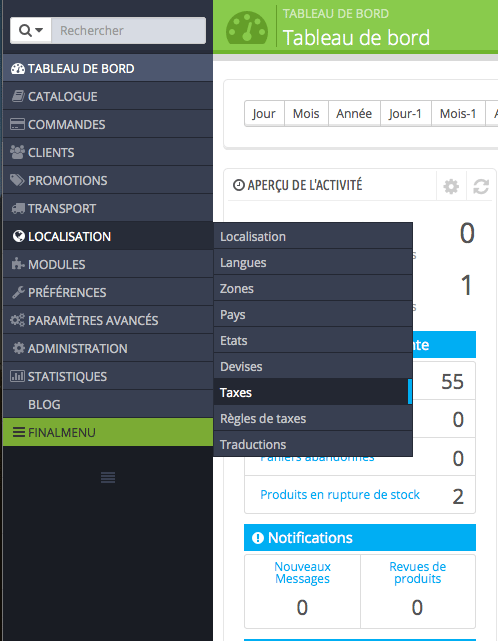Select the Mois period button
Viewport: 498px width, 641px height.
306,114
